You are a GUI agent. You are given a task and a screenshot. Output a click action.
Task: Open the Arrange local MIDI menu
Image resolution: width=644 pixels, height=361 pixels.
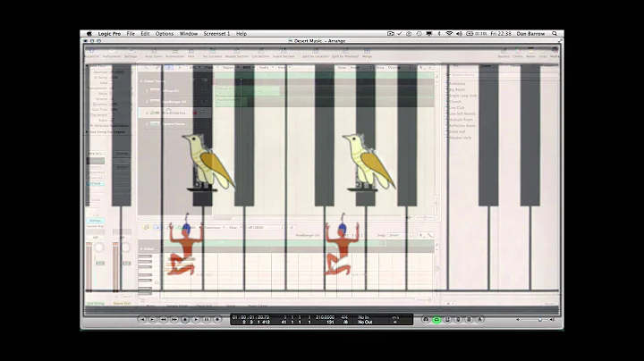[248, 67]
